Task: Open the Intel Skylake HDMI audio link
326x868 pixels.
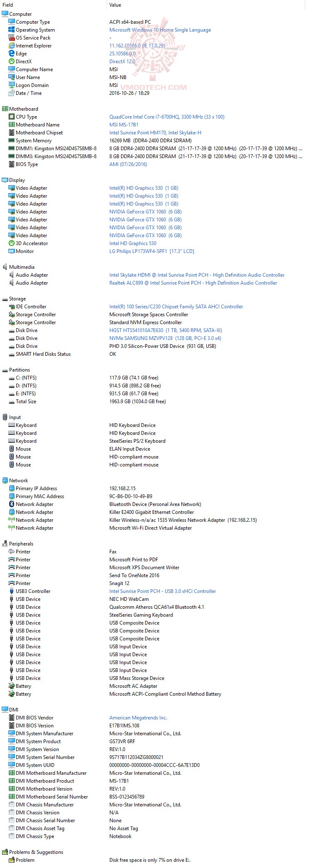Action: tap(197, 275)
